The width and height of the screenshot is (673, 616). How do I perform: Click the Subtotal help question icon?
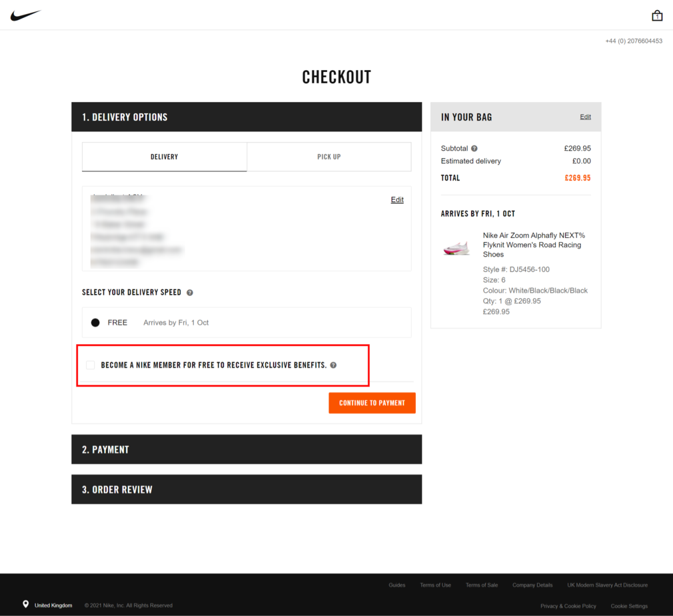474,149
